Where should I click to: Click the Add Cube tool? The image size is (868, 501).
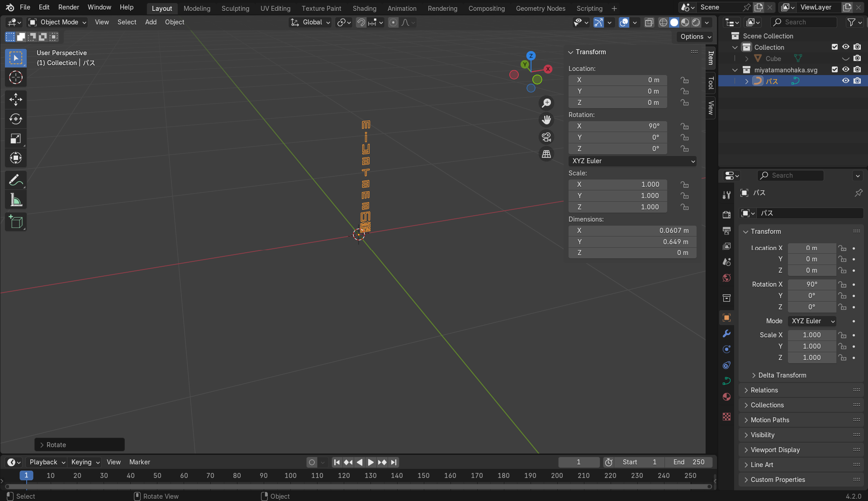16,222
